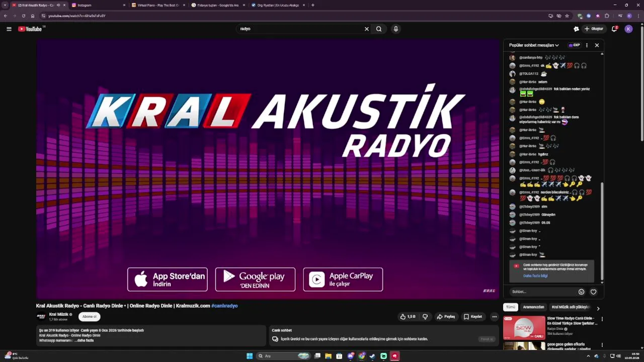The width and height of the screenshot is (644, 362).
Task: Clear the search box text
Action: click(367, 29)
